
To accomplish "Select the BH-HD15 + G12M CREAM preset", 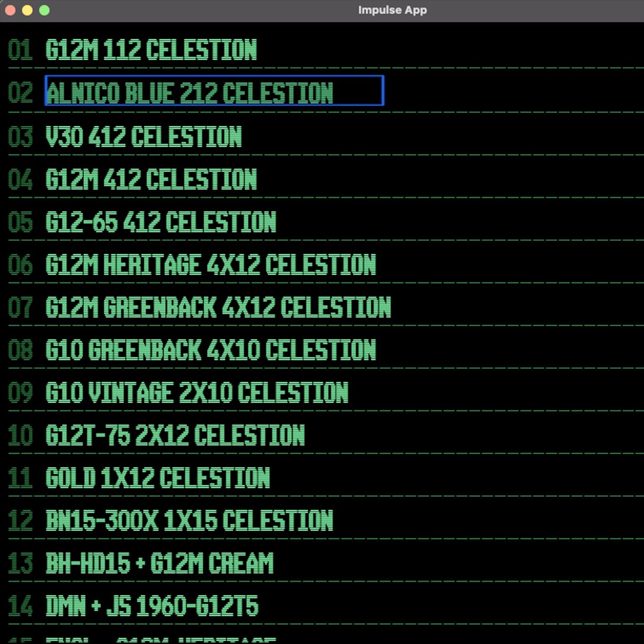I will [159, 564].
